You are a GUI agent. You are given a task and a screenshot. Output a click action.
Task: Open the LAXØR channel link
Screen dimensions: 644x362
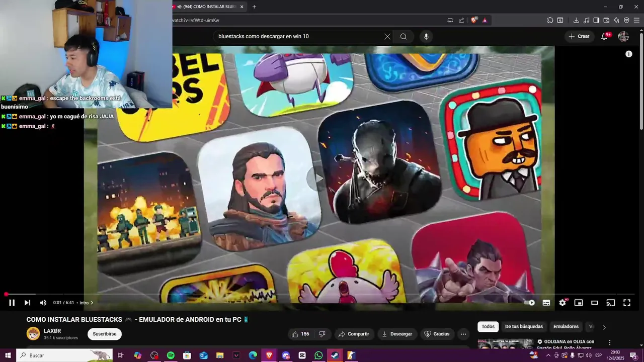tap(52, 331)
